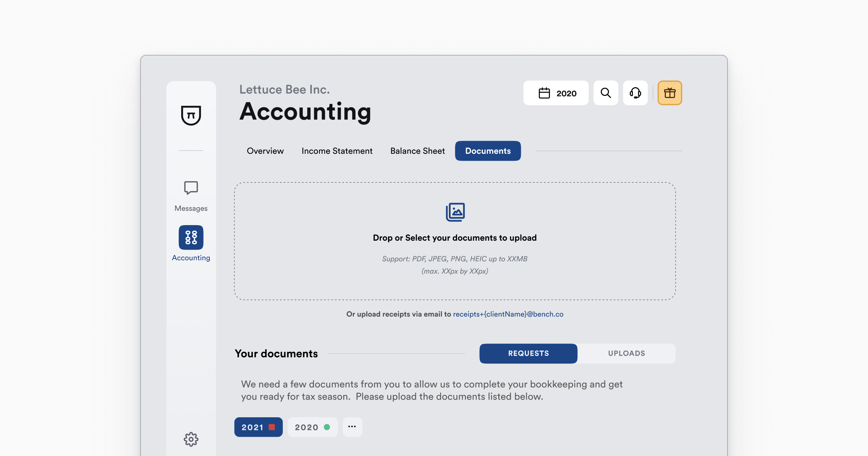The width and height of the screenshot is (868, 456).
Task: Open the Balance Sheet tab
Action: pos(417,151)
